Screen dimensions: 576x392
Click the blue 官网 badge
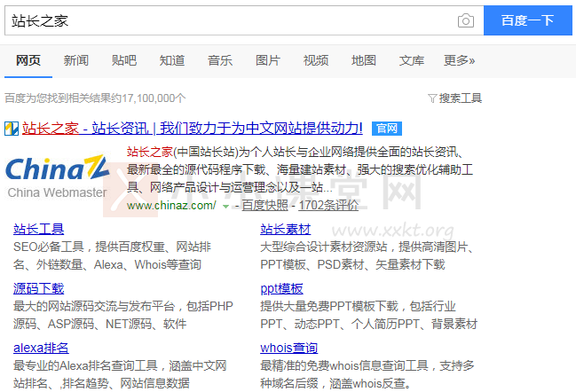[387, 129]
